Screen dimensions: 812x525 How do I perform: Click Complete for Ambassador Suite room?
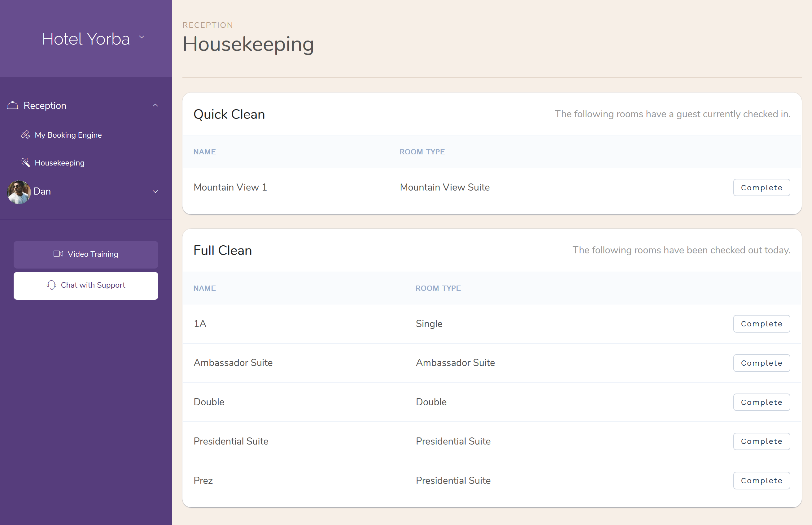762,362
